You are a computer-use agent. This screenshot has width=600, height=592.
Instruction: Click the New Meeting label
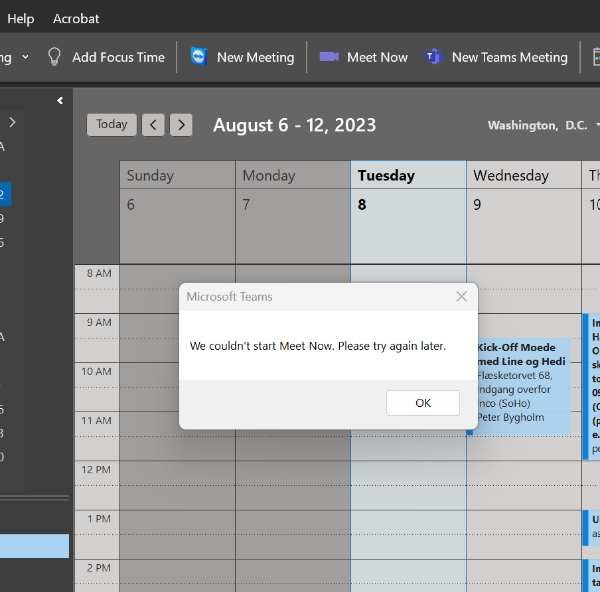(256, 57)
